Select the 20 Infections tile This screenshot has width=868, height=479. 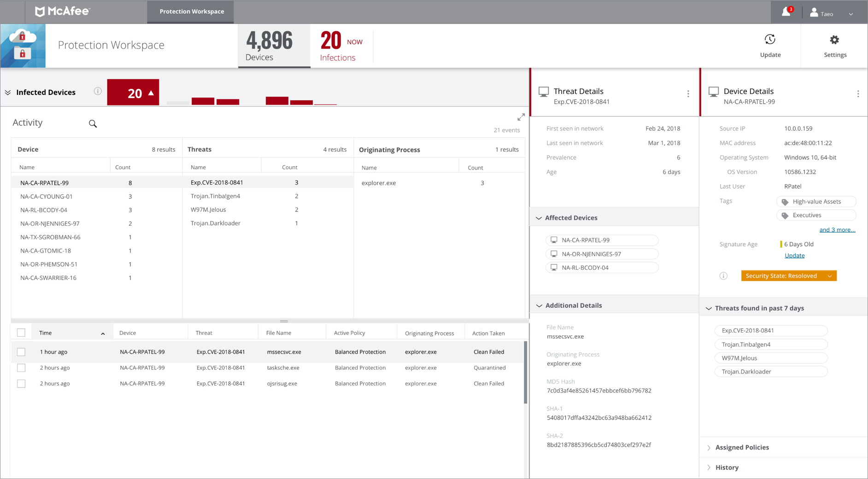341,46
